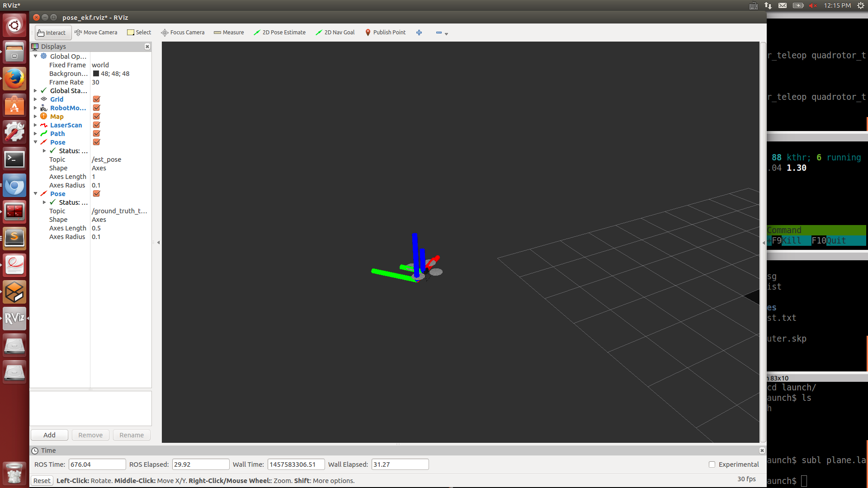This screenshot has height=488, width=868.
Task: Click the est_pose Pose display icon
Action: 44,142
